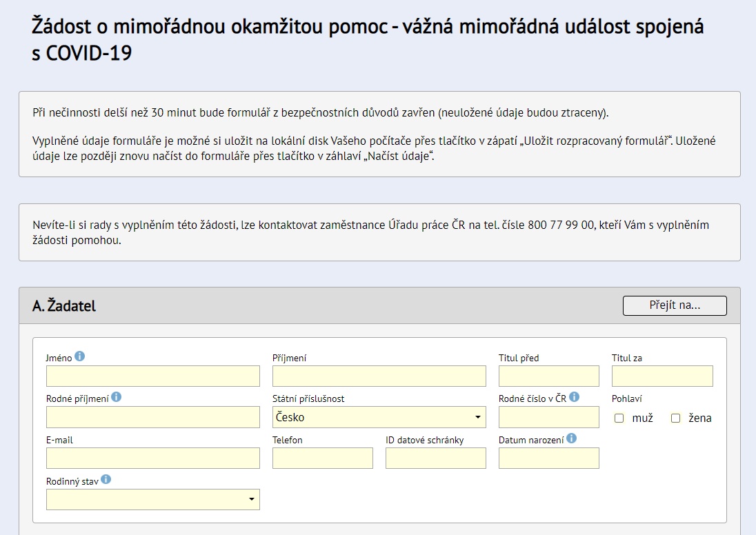
Task: Click the info icon next to Rodinný stav
Action: tap(106, 480)
